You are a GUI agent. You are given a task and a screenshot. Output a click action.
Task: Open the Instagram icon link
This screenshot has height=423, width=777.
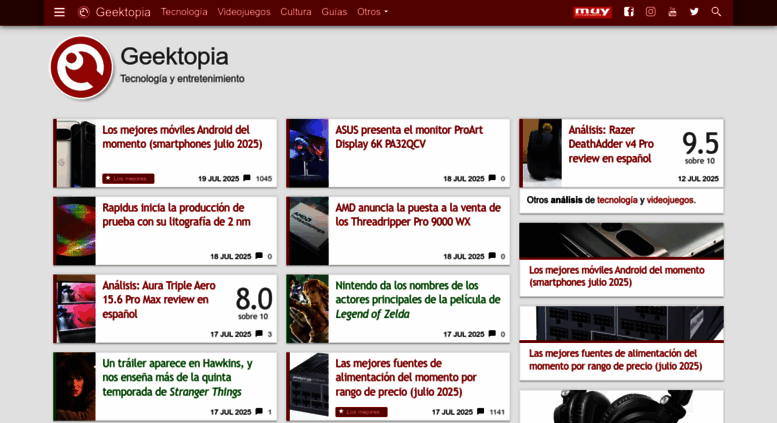pyautogui.click(x=651, y=12)
